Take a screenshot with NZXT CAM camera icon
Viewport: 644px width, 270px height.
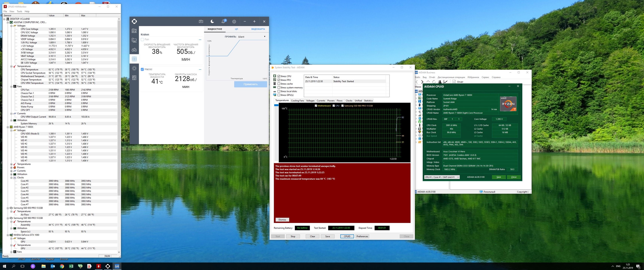(x=201, y=22)
